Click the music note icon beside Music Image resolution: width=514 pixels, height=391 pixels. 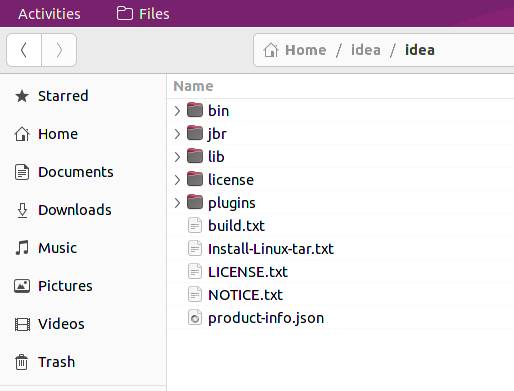click(22, 248)
